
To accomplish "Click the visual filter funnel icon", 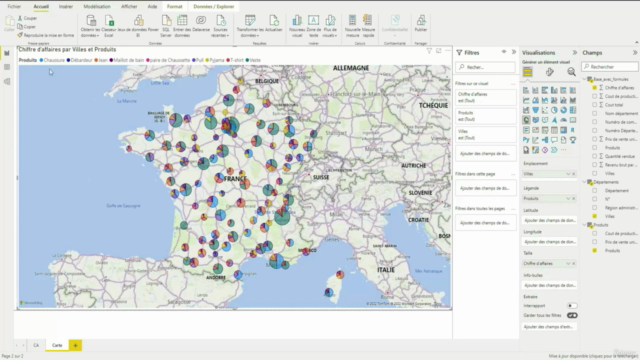I will coord(429,51).
